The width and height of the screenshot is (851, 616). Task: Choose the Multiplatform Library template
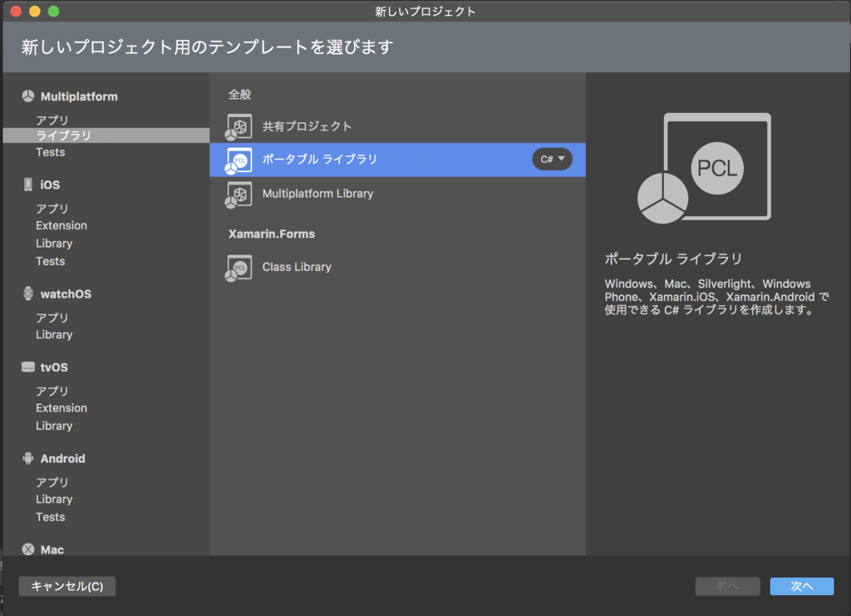(398, 194)
